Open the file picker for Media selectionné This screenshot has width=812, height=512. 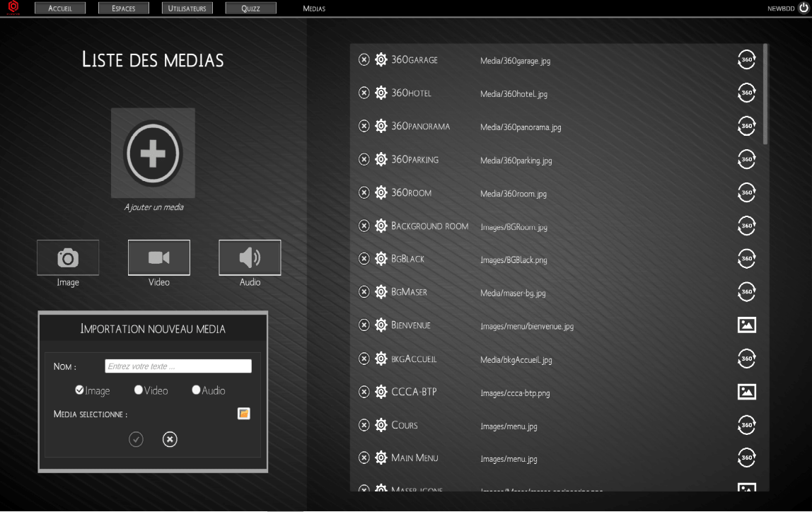243,413
